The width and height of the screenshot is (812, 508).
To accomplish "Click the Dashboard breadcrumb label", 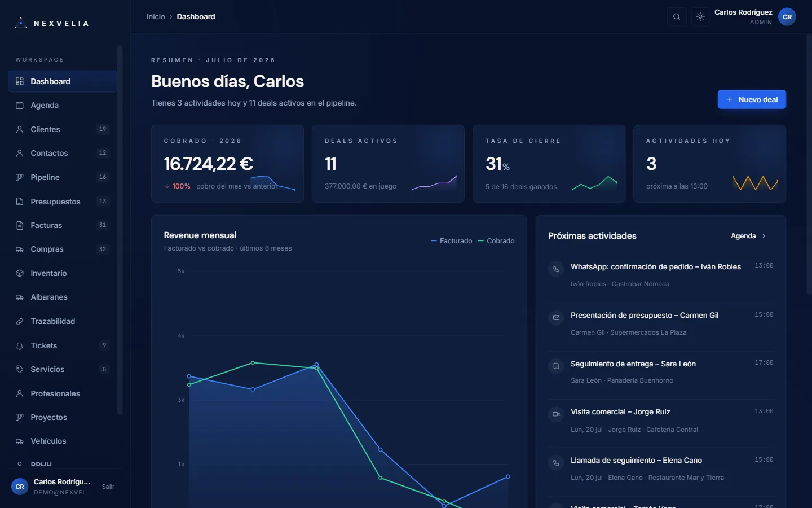I will 196,17.
